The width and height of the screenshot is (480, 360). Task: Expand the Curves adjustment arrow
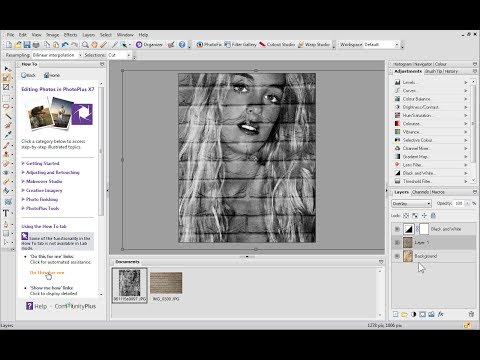[x=466, y=91]
